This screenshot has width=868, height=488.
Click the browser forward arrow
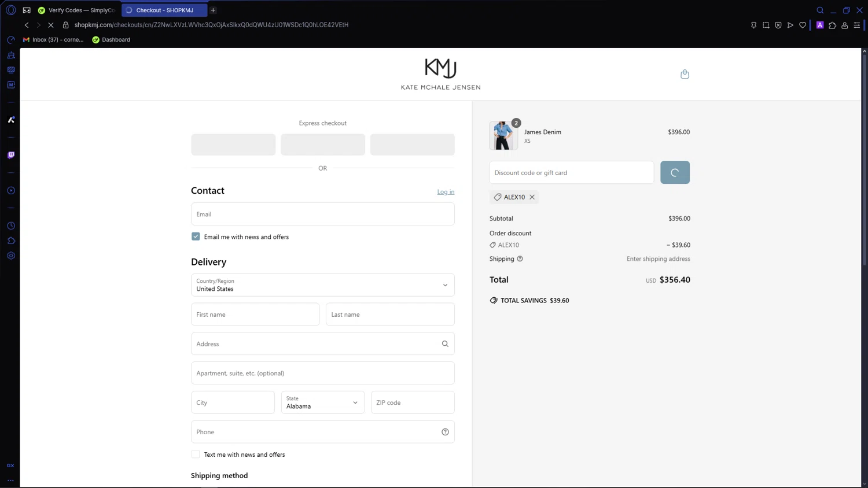pyautogui.click(x=38, y=25)
